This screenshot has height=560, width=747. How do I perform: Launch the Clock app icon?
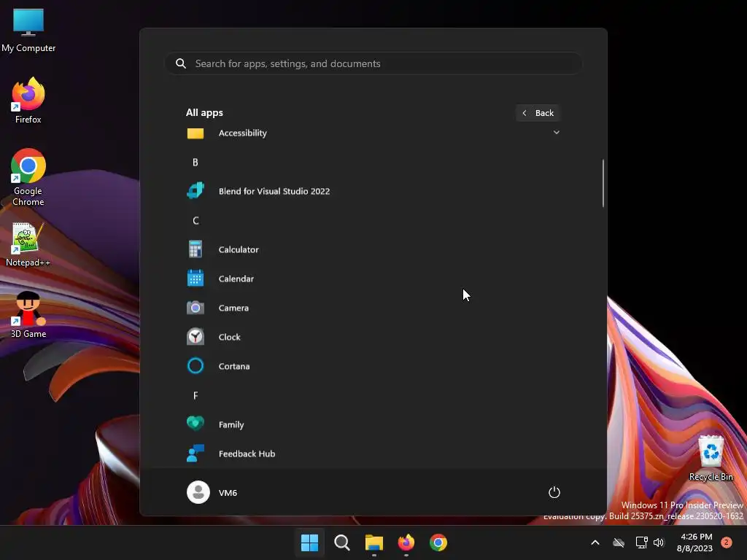(196, 337)
